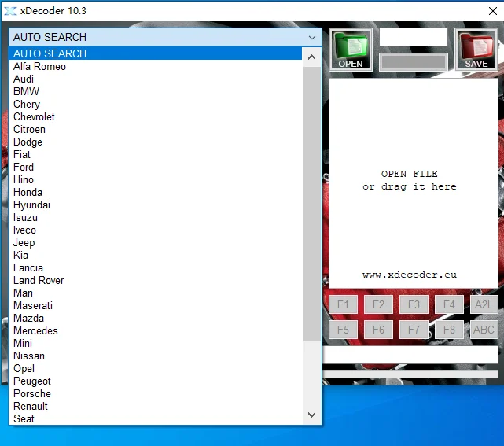Pick Citroen from the brand list
This screenshot has width=504, height=446.
coord(155,129)
